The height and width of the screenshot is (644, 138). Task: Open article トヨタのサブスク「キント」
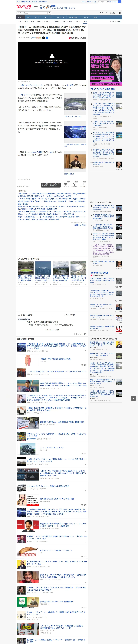click(x=48, y=486)
